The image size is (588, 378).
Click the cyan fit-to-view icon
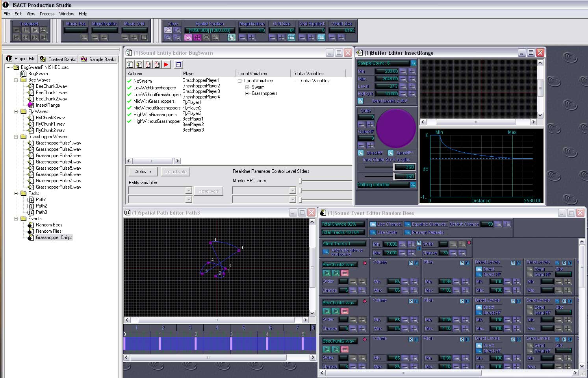pyautogui.click(x=232, y=37)
